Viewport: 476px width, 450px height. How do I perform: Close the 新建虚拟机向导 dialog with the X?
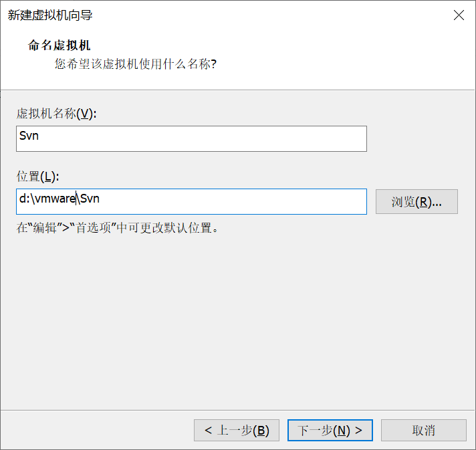[x=459, y=15]
